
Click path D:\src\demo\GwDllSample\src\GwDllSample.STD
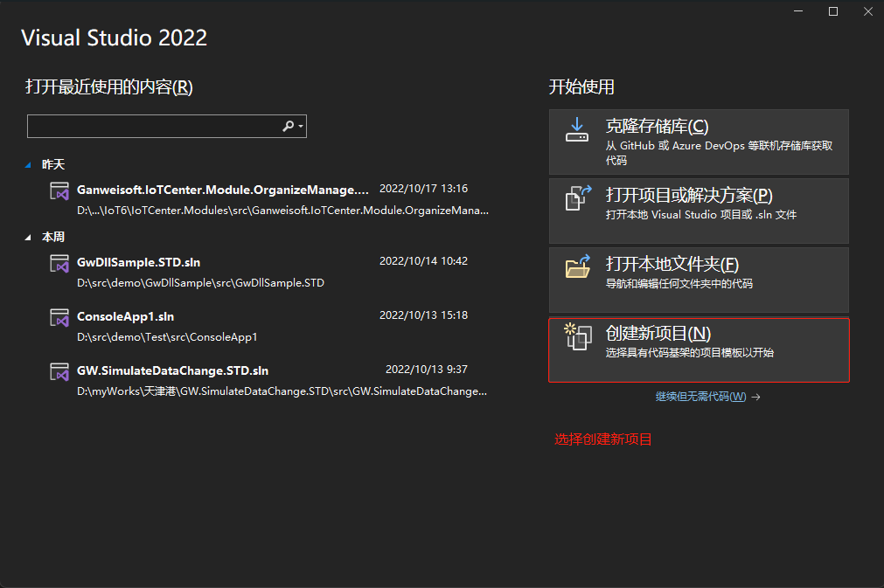(x=201, y=283)
